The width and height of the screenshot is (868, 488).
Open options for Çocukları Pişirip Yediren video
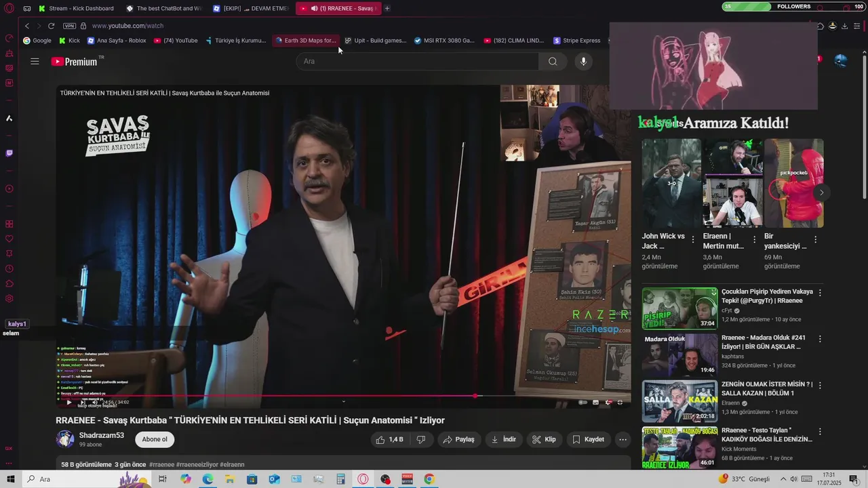tap(820, 293)
